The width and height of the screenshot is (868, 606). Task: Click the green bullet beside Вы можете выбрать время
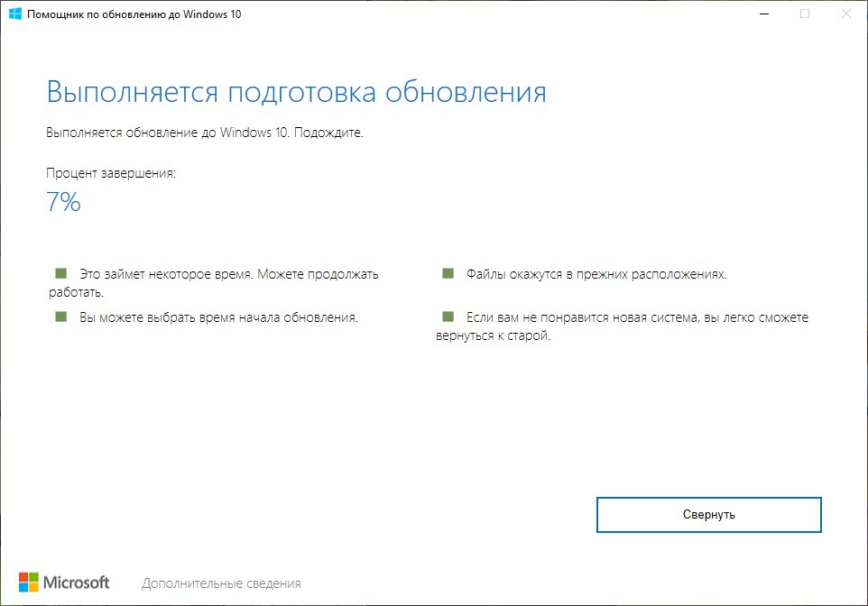pyautogui.click(x=60, y=317)
